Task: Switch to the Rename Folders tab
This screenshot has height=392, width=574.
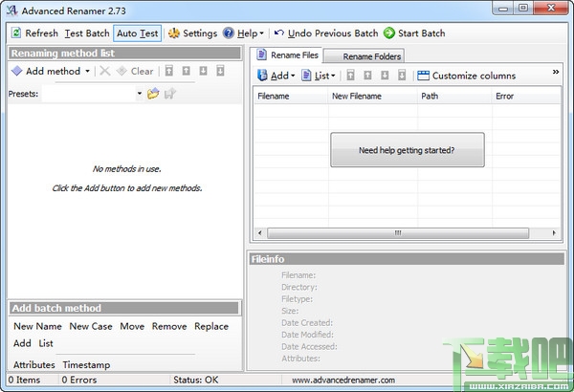Action: (x=364, y=56)
